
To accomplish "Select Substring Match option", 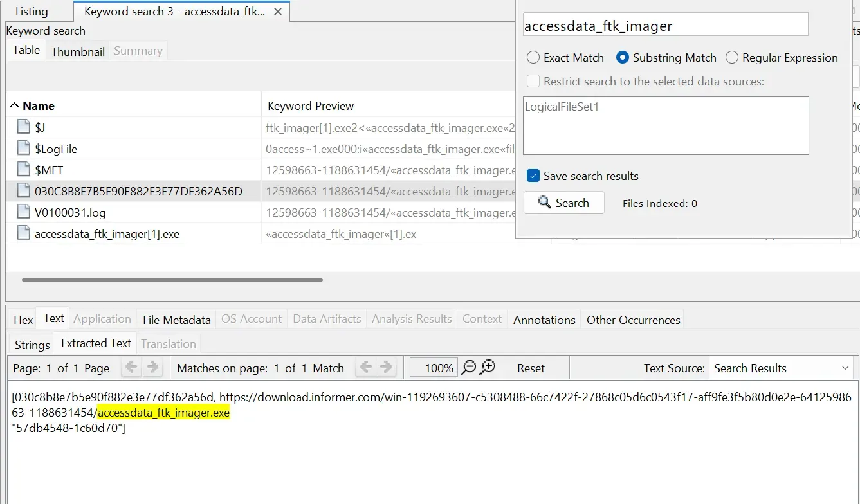I will click(666, 57).
